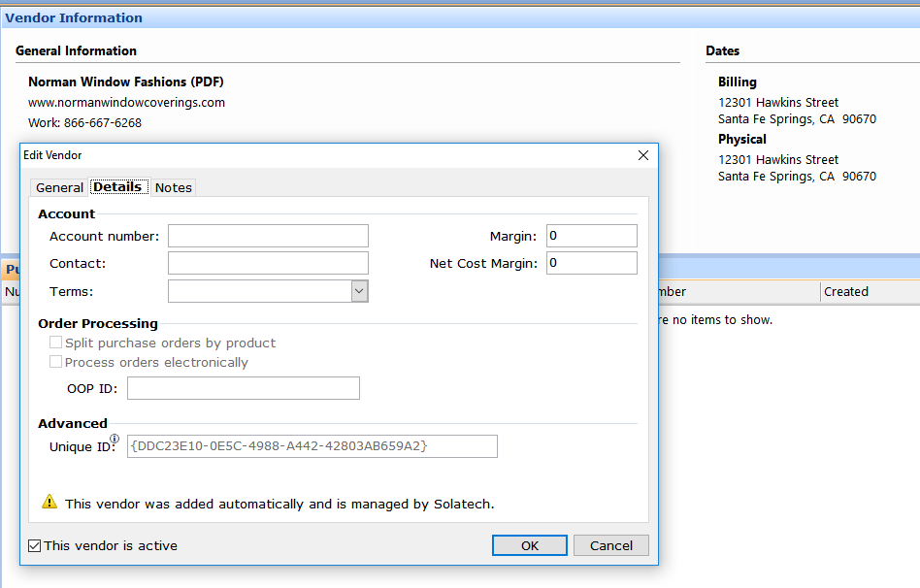
Task: Switch to the General tab
Action: point(59,188)
